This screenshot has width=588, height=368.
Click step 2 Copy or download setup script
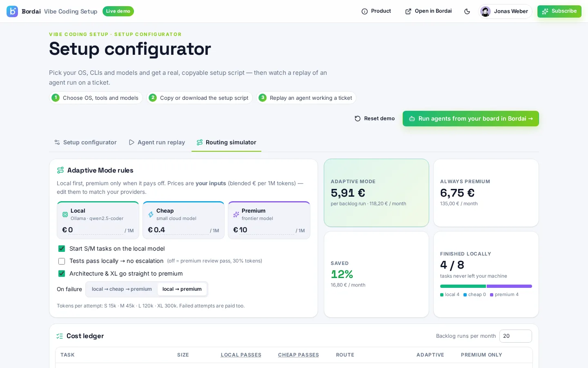(x=199, y=98)
